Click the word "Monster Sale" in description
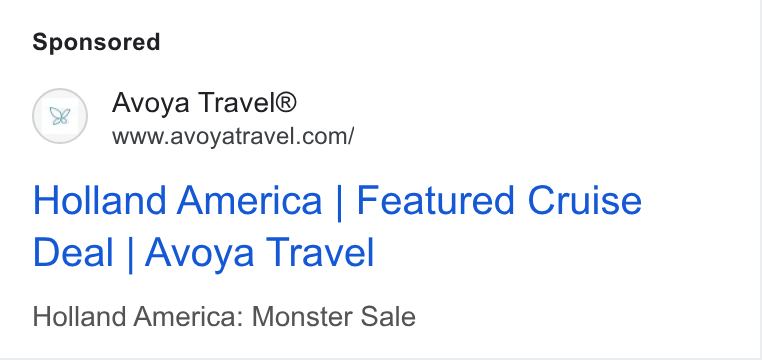 (x=334, y=317)
